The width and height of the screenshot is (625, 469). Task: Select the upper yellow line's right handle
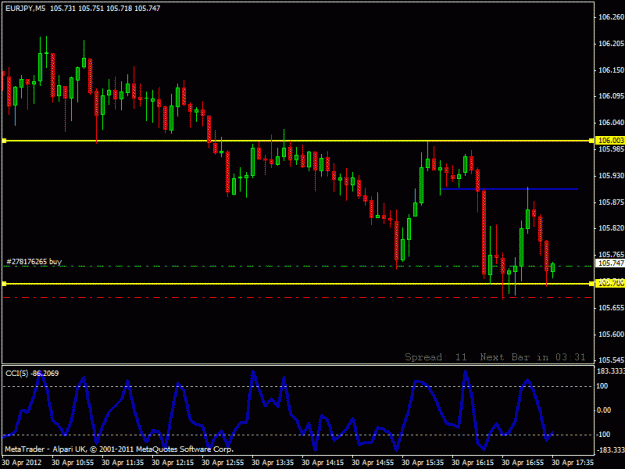pos(591,141)
